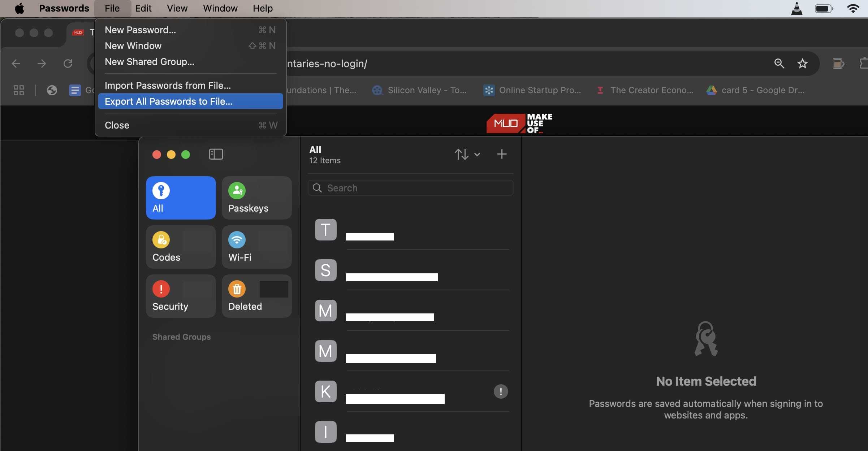Open the Deleted passwords category
This screenshot has width=868, height=451.
pyautogui.click(x=256, y=296)
